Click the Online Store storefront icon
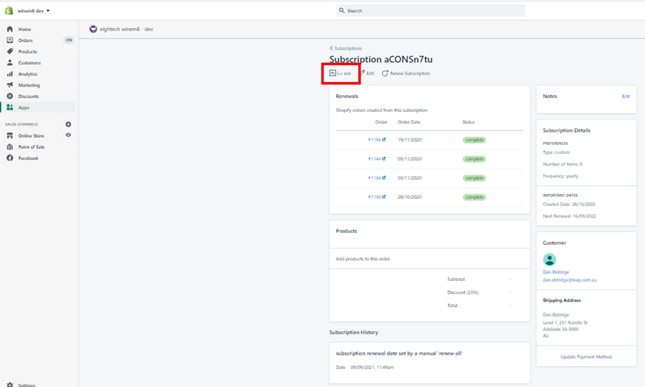The image size is (645, 387). [10, 135]
